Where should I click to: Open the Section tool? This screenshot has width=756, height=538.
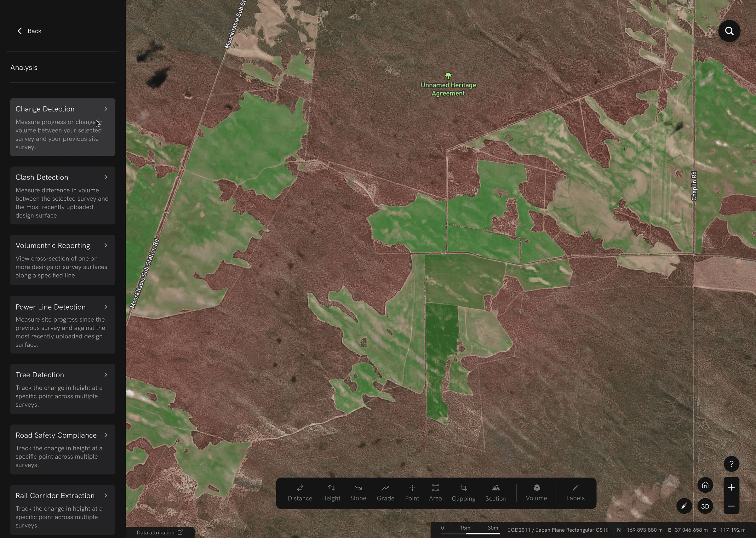click(x=495, y=493)
